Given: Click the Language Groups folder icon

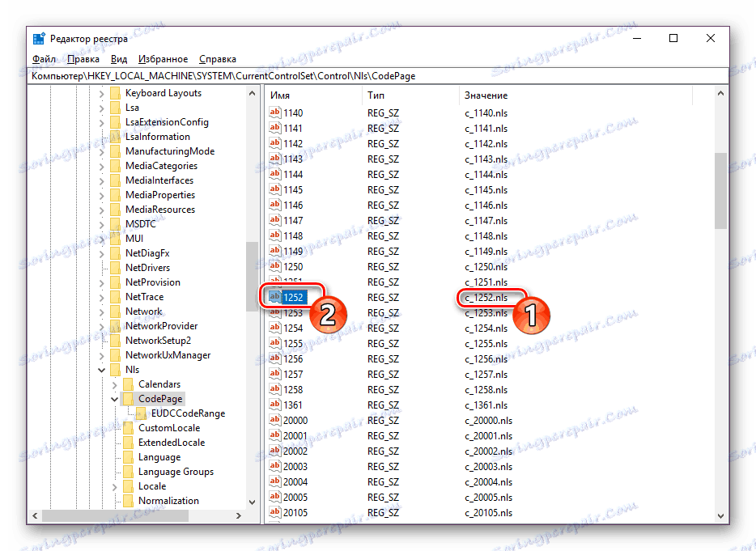Looking at the screenshot, I should [x=128, y=472].
